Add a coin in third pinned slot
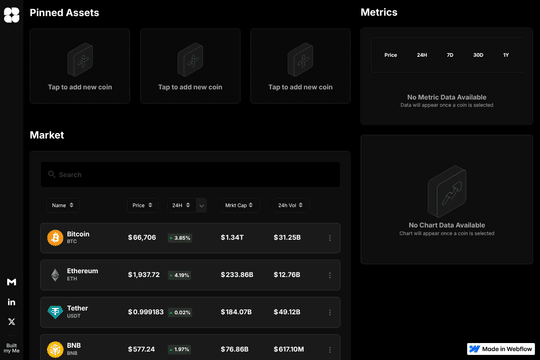 point(300,66)
